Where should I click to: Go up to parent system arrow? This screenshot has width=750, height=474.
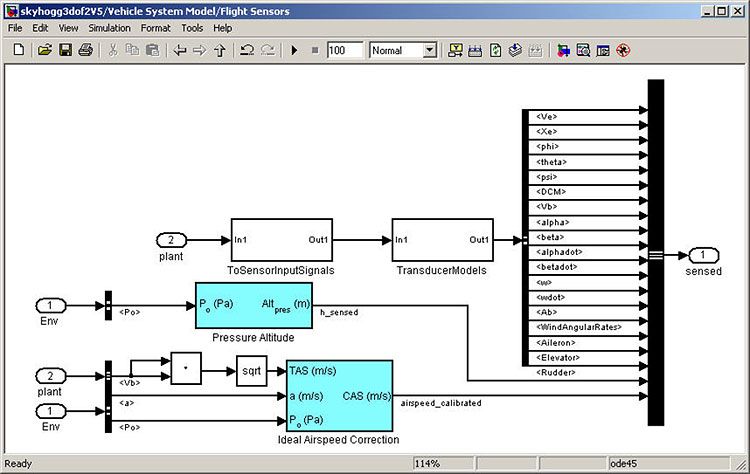(220, 50)
